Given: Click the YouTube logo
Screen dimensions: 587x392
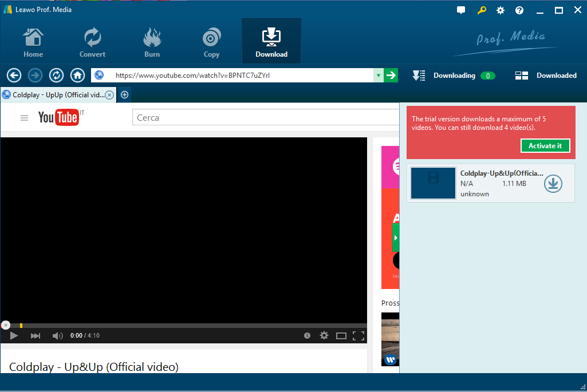Looking at the screenshot, I should pos(59,117).
